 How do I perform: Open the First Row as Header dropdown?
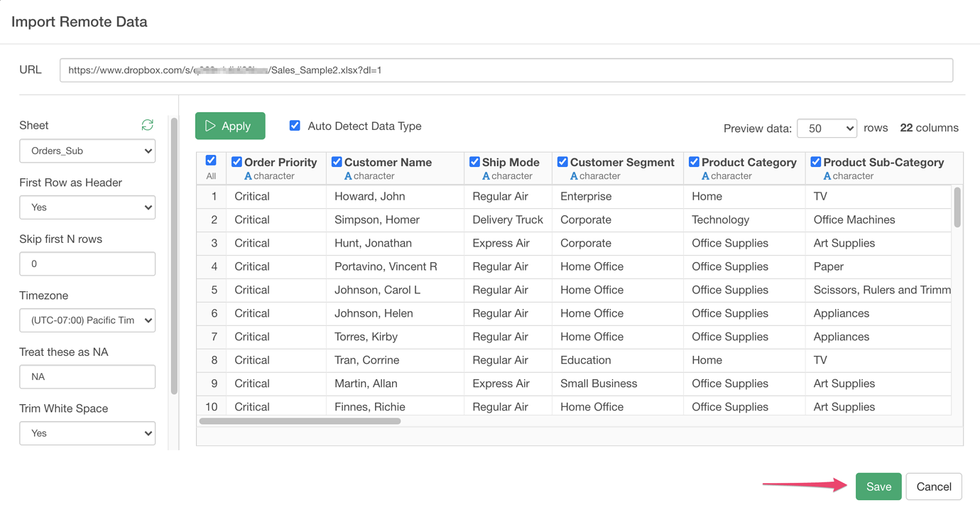pyautogui.click(x=87, y=207)
